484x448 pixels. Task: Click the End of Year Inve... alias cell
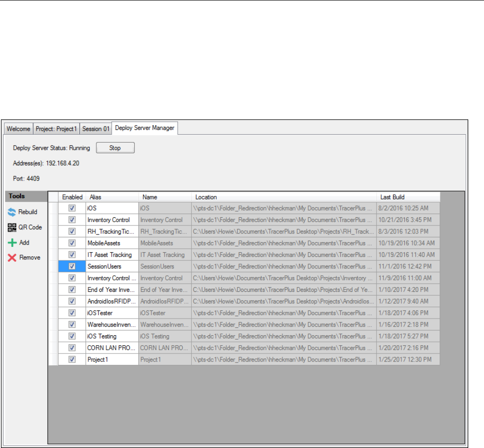(112, 289)
